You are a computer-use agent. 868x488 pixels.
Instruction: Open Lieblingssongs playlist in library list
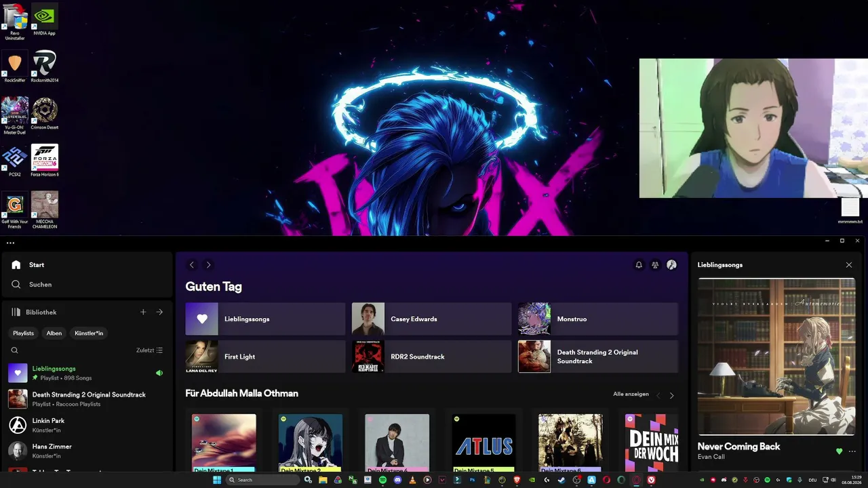(87, 373)
